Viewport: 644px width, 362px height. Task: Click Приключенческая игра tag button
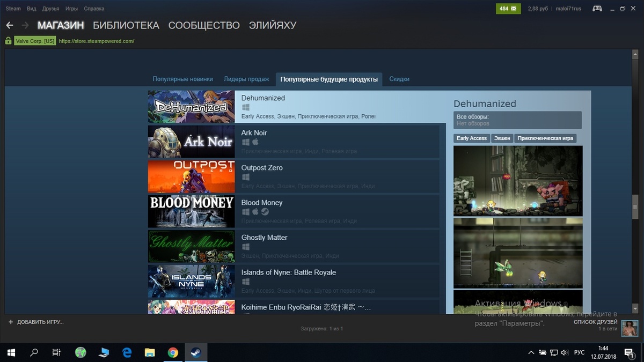[x=545, y=138]
